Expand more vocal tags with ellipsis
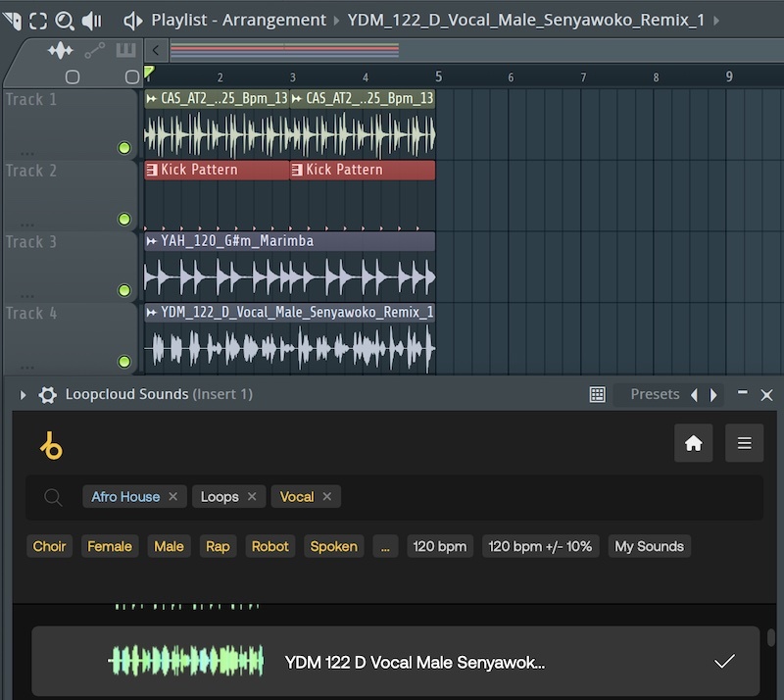784x700 pixels. pos(385,546)
